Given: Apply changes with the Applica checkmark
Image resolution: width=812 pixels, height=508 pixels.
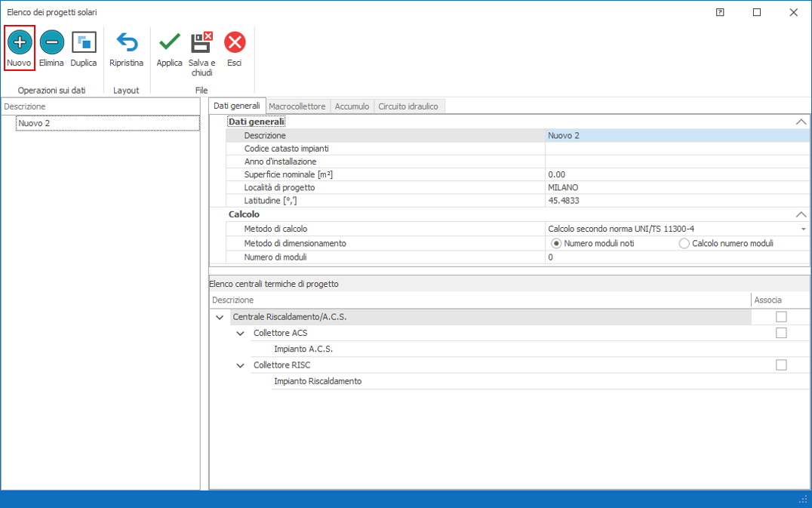Looking at the screenshot, I should tap(169, 42).
